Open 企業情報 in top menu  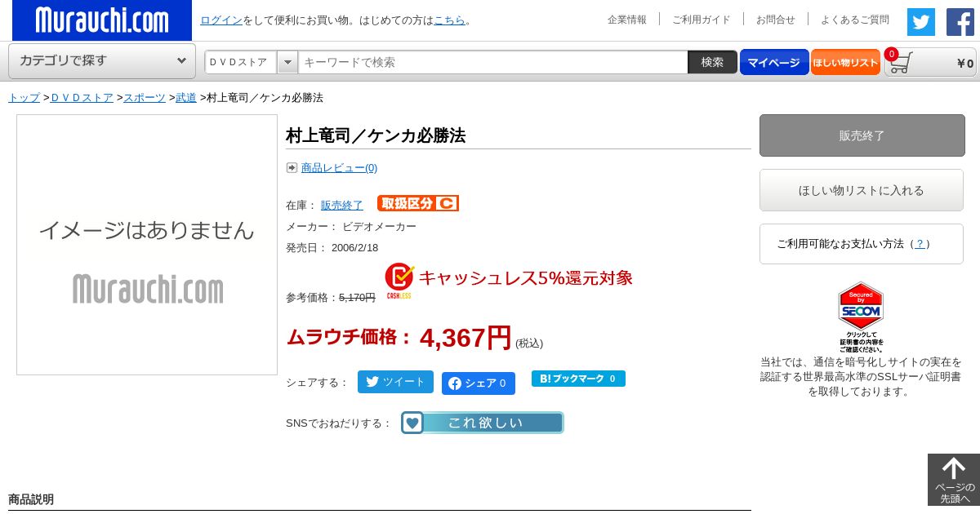pyautogui.click(x=627, y=20)
